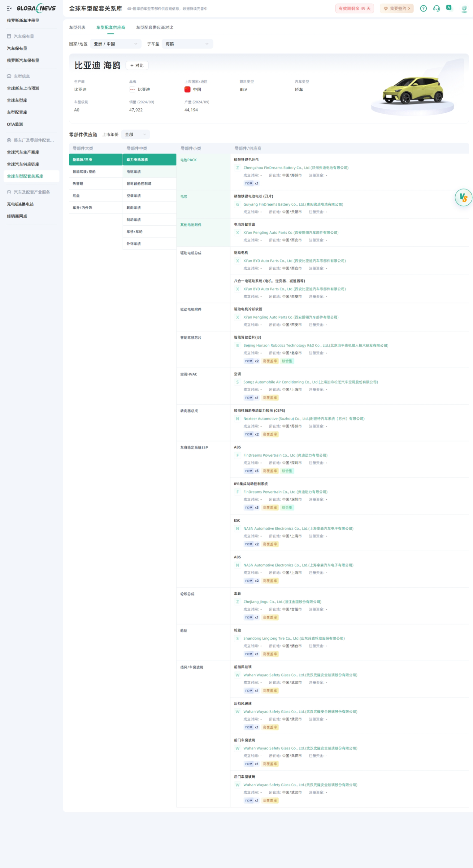Viewport: 473px width, 868px height.
Task: Click the B avatar for Beijing Horizon
Action: pyautogui.click(x=237, y=346)
